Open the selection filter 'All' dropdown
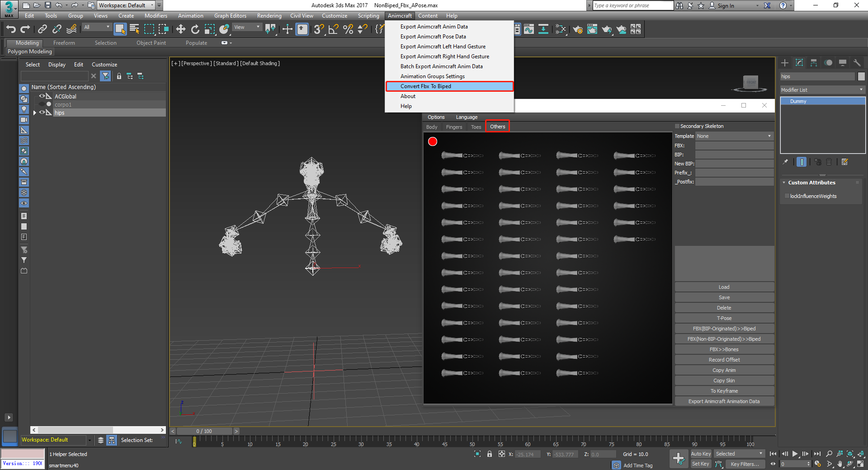The width and height of the screenshot is (868, 470). click(97, 27)
